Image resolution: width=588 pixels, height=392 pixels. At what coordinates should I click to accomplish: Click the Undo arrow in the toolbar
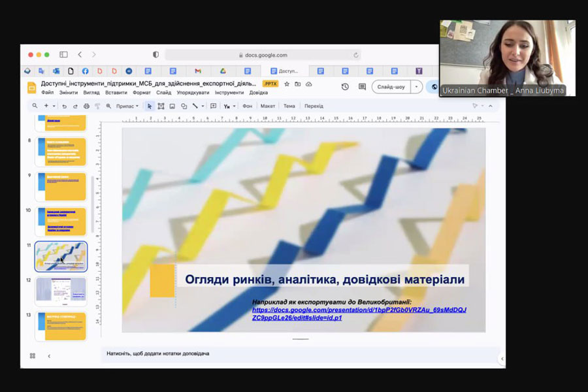pos(65,106)
